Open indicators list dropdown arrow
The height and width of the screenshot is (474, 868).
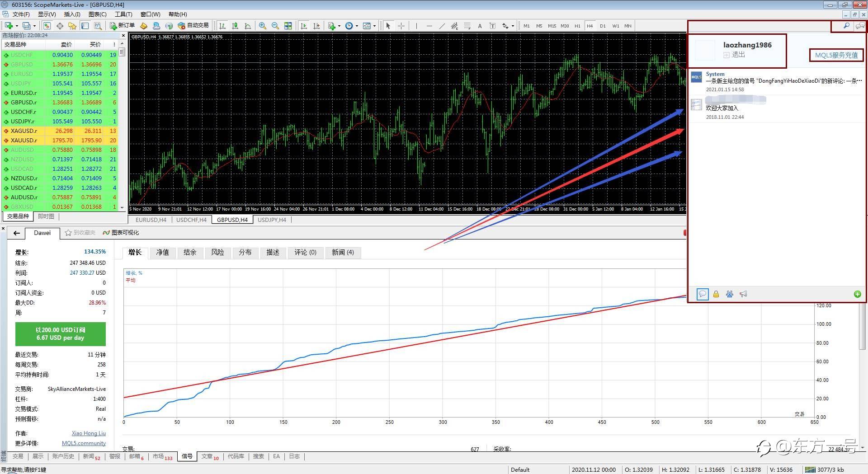pos(339,26)
